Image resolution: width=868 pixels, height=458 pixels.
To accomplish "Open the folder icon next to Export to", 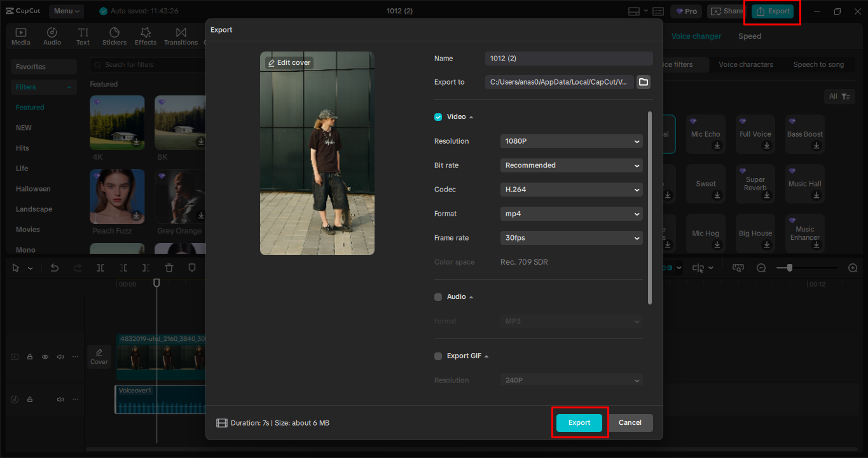I will pos(643,81).
